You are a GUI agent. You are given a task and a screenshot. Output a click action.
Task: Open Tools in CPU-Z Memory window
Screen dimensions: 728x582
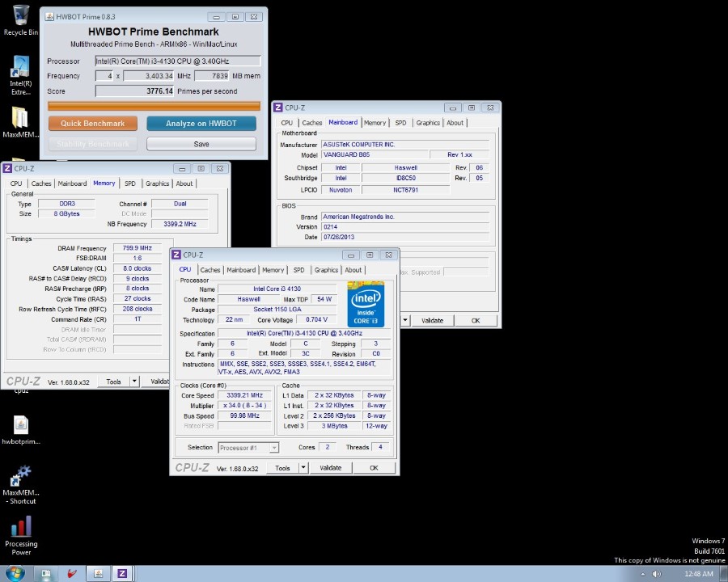coord(113,382)
